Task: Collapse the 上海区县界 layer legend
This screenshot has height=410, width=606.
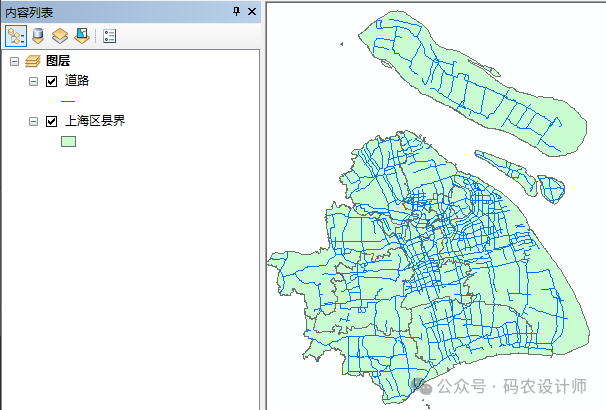Action: (x=34, y=122)
